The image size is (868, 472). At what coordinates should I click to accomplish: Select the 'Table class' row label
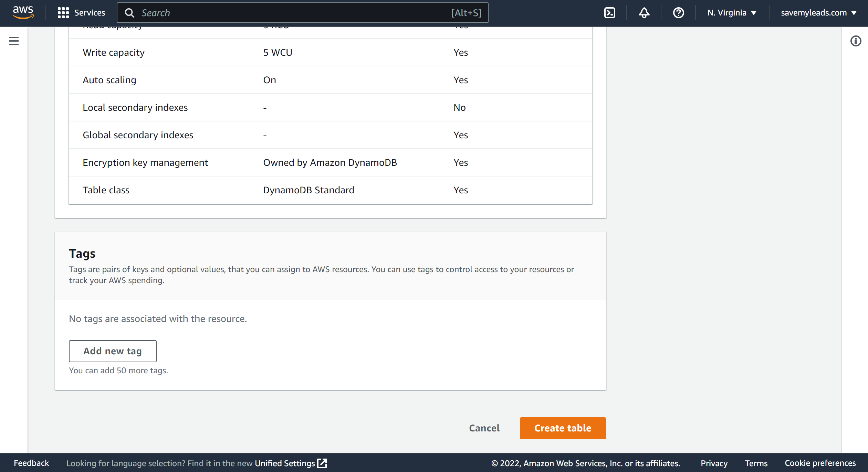point(106,190)
